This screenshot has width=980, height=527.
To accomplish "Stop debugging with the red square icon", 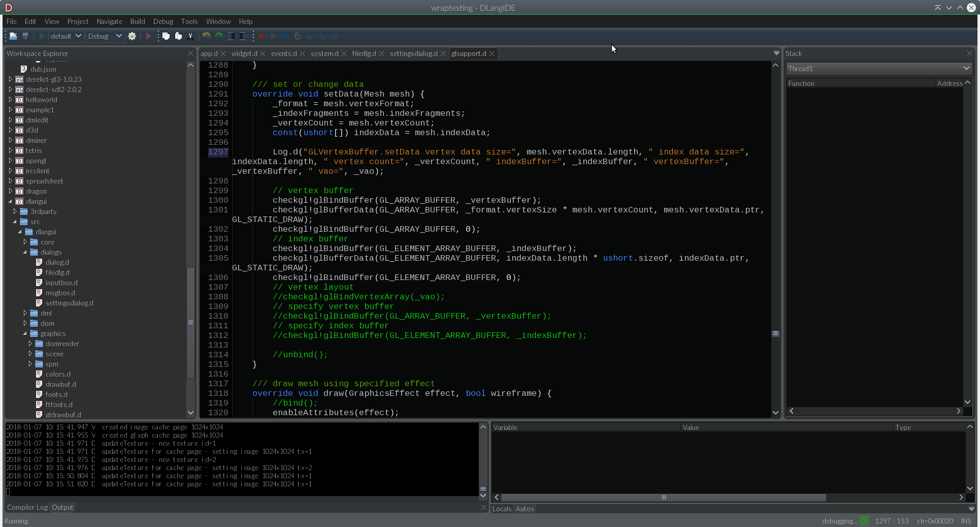I will click(260, 36).
